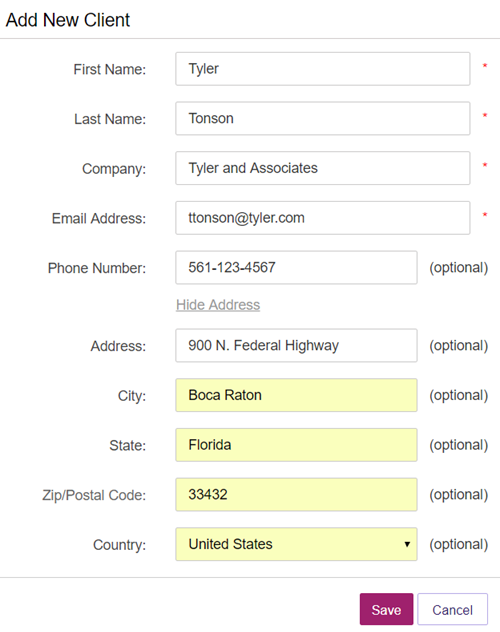Image resolution: width=500 pixels, height=632 pixels.
Task: Click the red asterisk beside First Name
Action: point(485,65)
